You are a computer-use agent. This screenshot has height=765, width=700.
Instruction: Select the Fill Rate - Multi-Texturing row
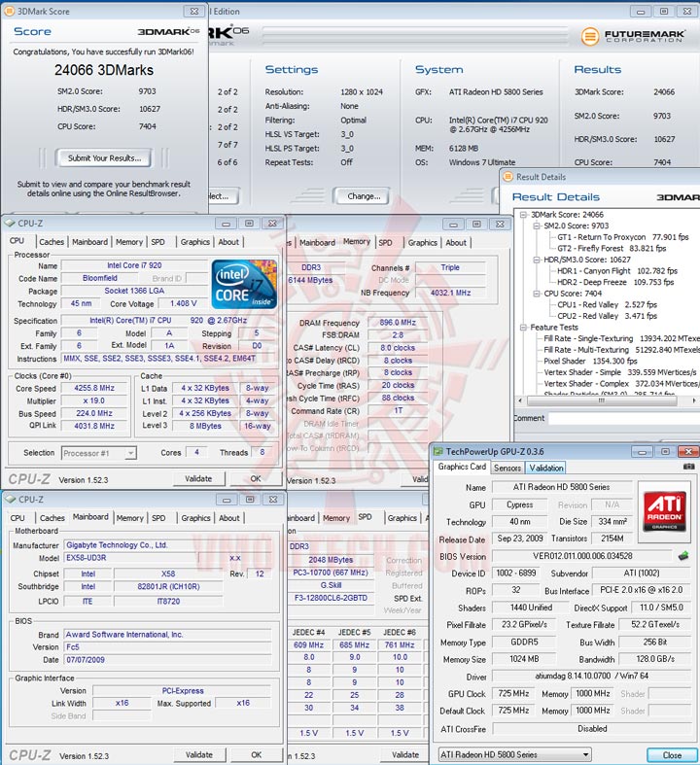tap(621, 349)
